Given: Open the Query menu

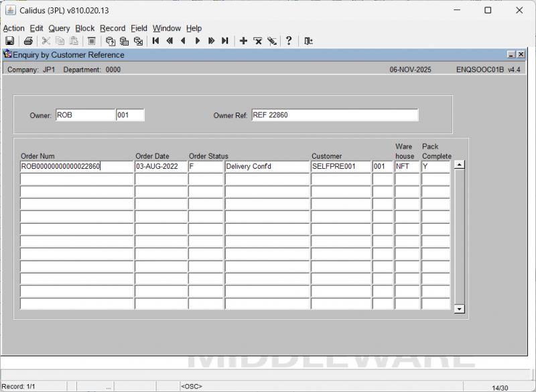Looking at the screenshot, I should (x=59, y=28).
